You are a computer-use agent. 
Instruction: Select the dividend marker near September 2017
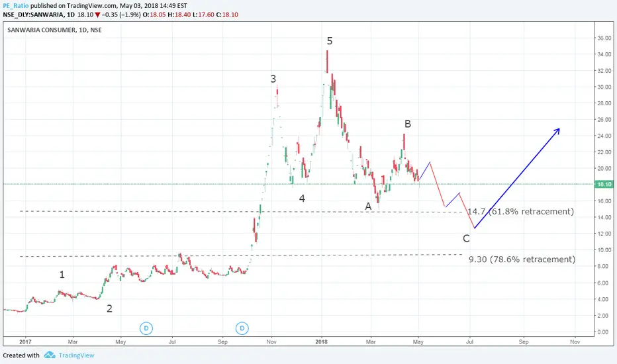point(242,328)
